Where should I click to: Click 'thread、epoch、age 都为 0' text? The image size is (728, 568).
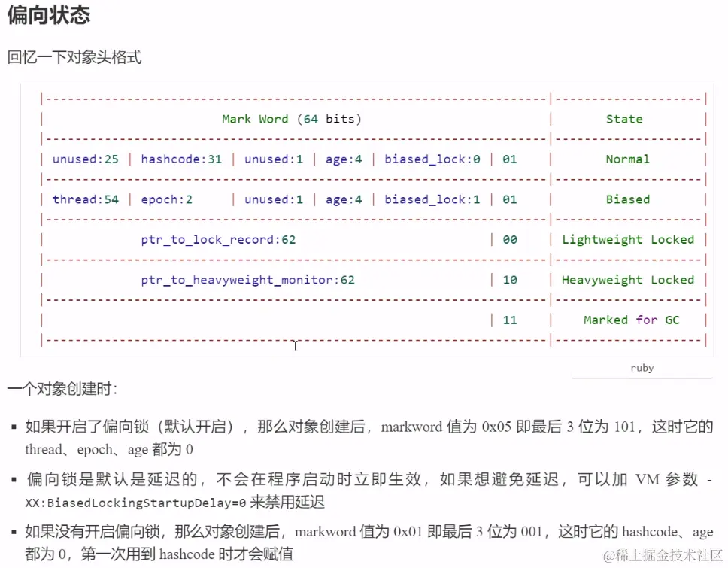109,450
